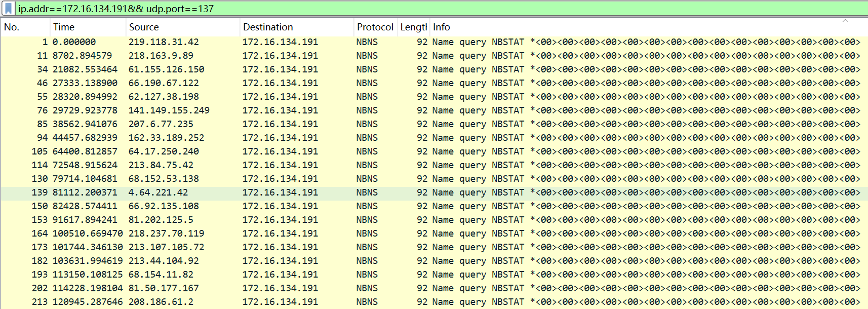The height and width of the screenshot is (309, 868).
Task: Click time value 72548.915624
Action: click(x=85, y=165)
